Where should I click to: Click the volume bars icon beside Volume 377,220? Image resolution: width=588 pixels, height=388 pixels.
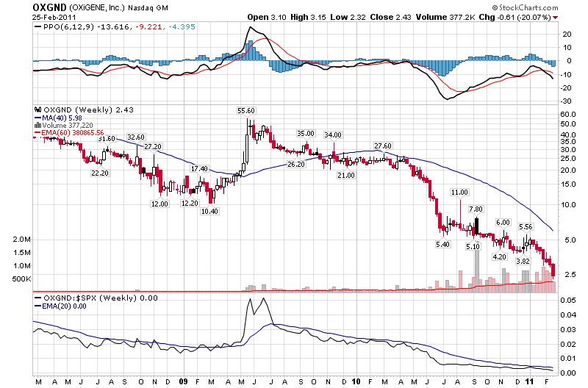(37, 126)
